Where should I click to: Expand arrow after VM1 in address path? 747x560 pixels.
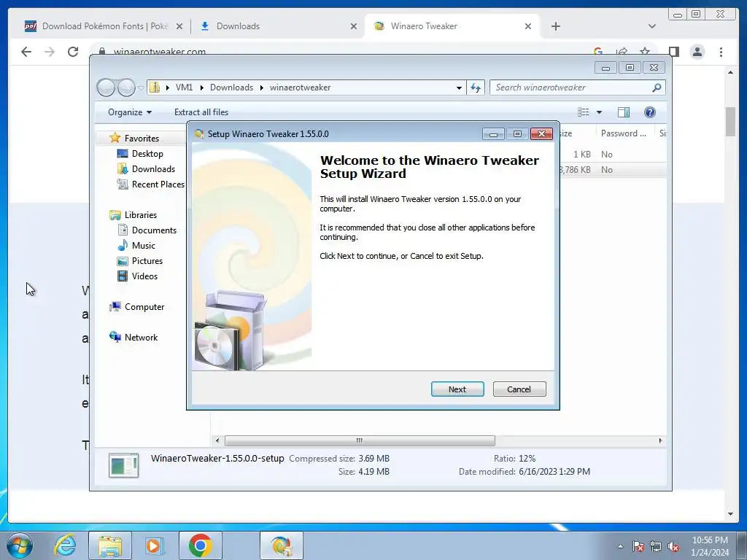[x=201, y=87]
